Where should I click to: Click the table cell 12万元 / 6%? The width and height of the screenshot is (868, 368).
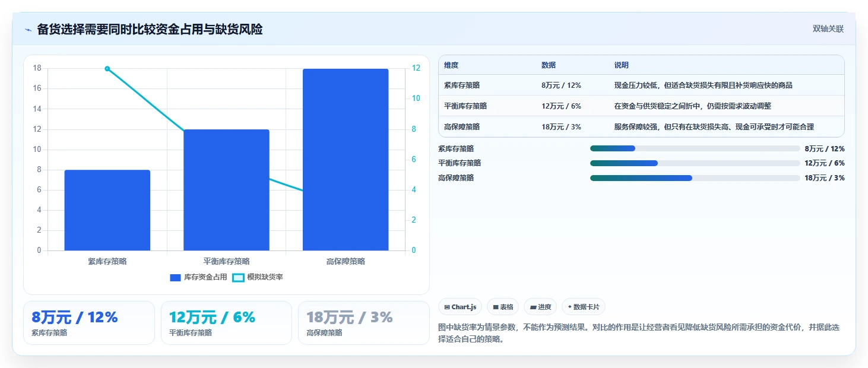pyautogui.click(x=561, y=106)
